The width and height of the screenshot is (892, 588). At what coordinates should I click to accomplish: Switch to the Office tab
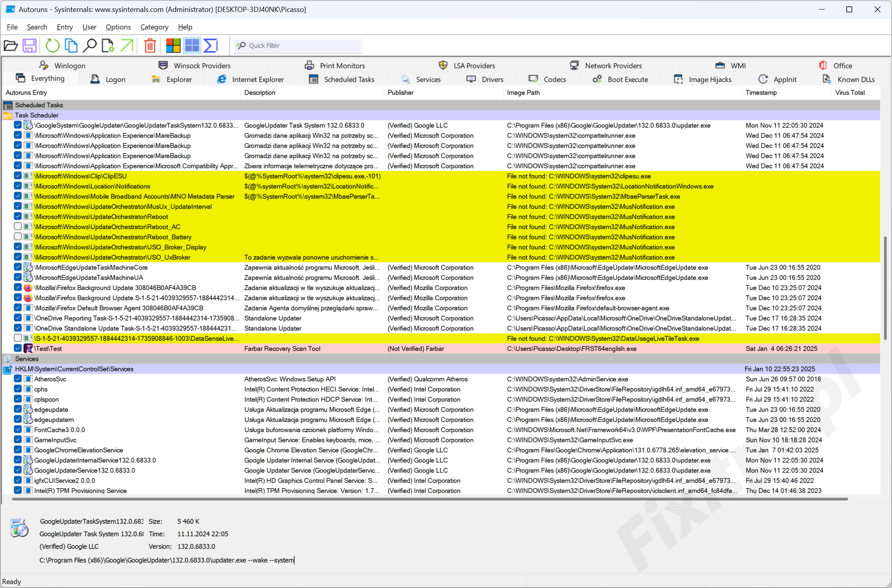(x=835, y=66)
